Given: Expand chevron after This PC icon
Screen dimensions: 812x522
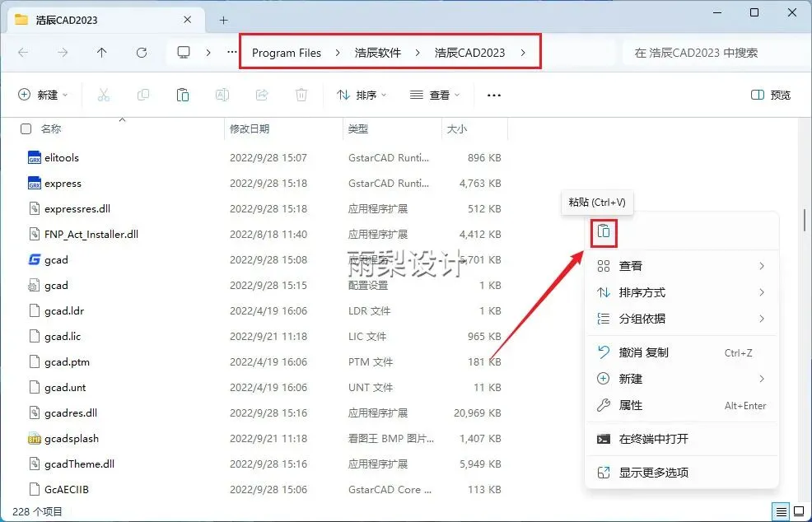Looking at the screenshot, I should [x=208, y=53].
